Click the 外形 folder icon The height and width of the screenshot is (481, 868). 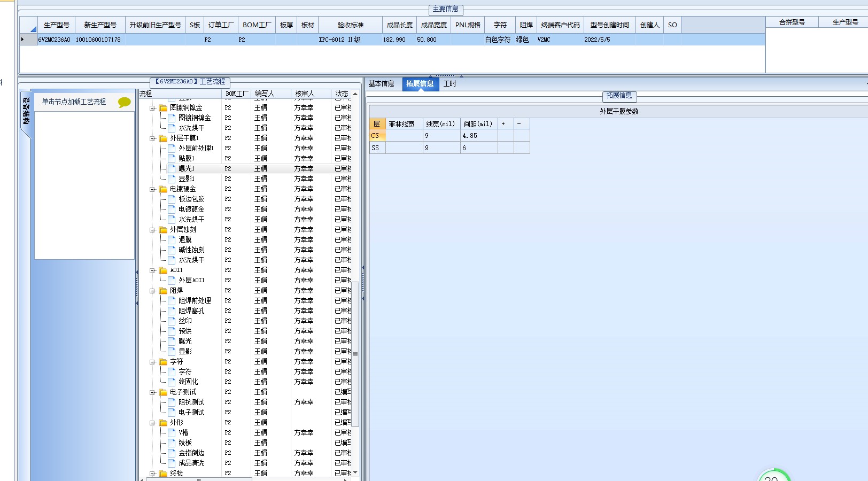tap(163, 423)
